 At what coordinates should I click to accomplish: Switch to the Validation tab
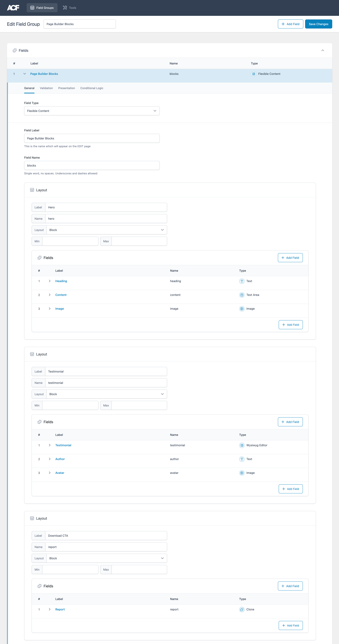point(46,88)
